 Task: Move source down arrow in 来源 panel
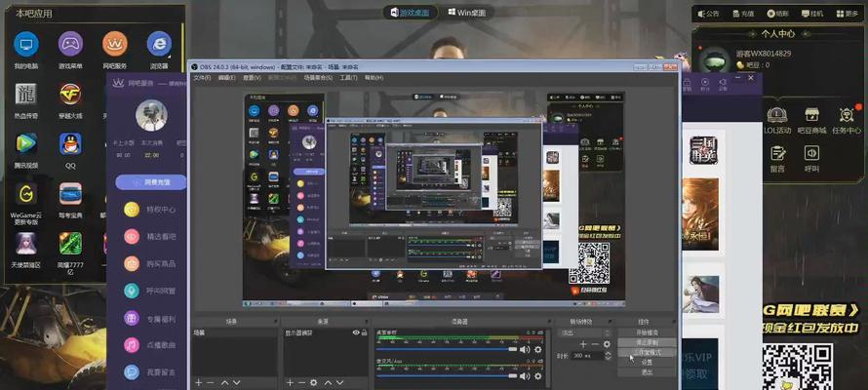click(x=339, y=382)
